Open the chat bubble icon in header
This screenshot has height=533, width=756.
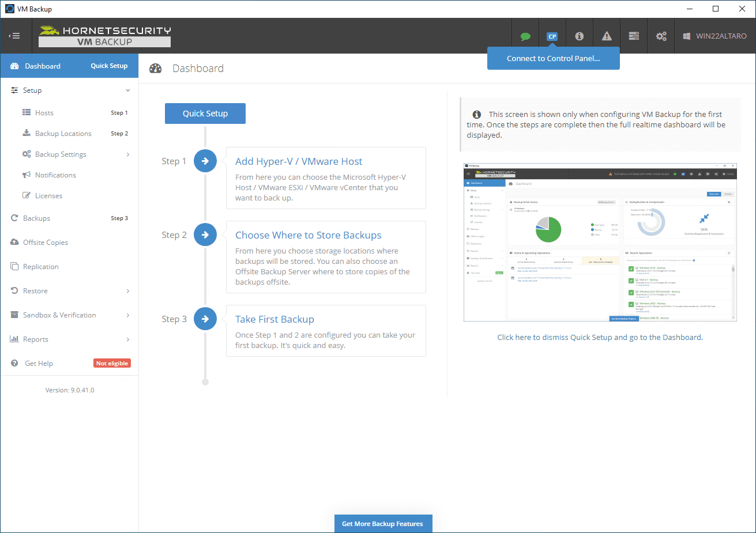525,36
